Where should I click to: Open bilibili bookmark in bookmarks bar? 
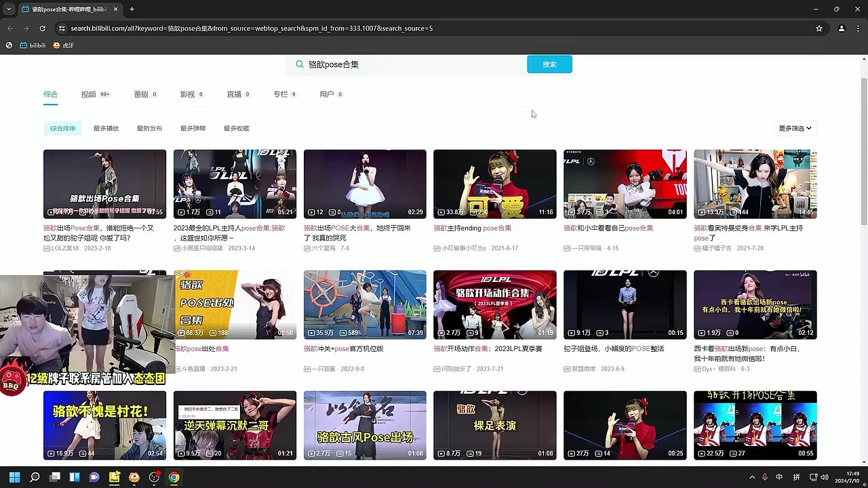(33, 45)
